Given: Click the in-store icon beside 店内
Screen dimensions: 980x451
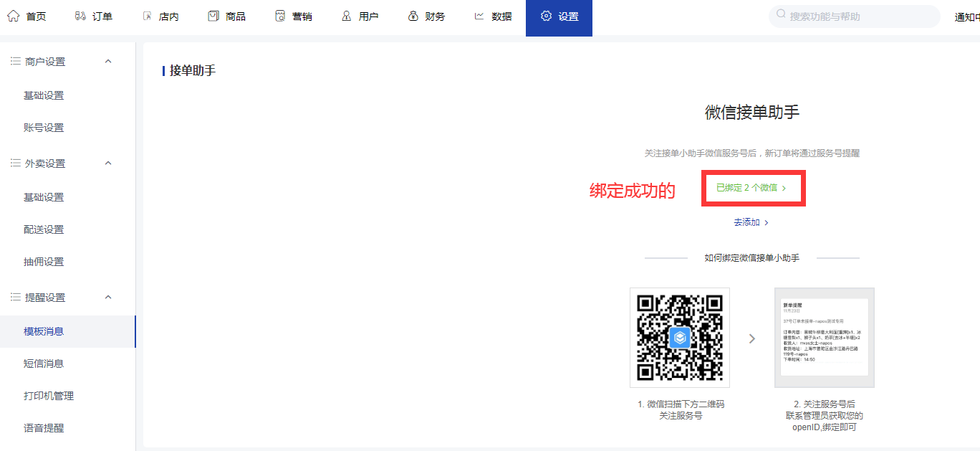Looking at the screenshot, I should coord(147,16).
